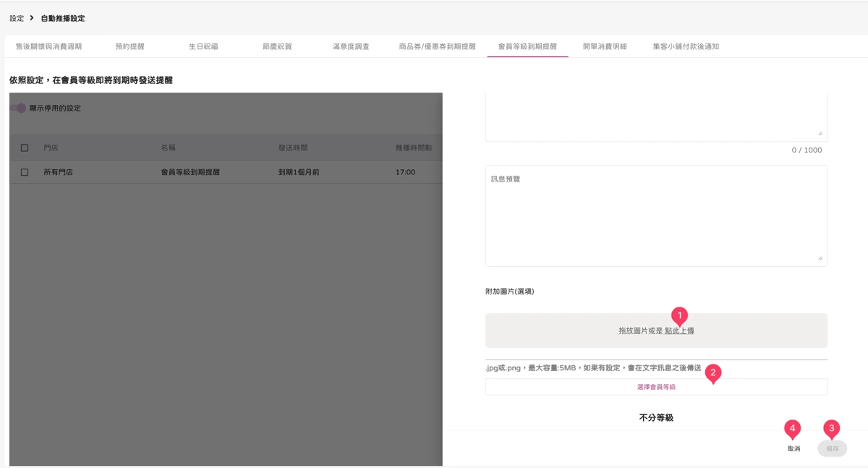Click the 名稱 column header
Image resolution: width=868 pixels, height=468 pixels.
point(168,148)
